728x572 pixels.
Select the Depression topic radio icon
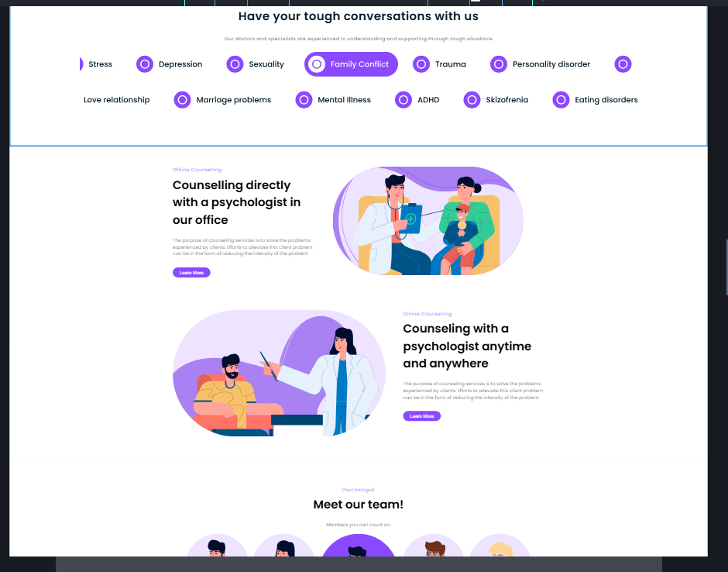click(x=144, y=64)
